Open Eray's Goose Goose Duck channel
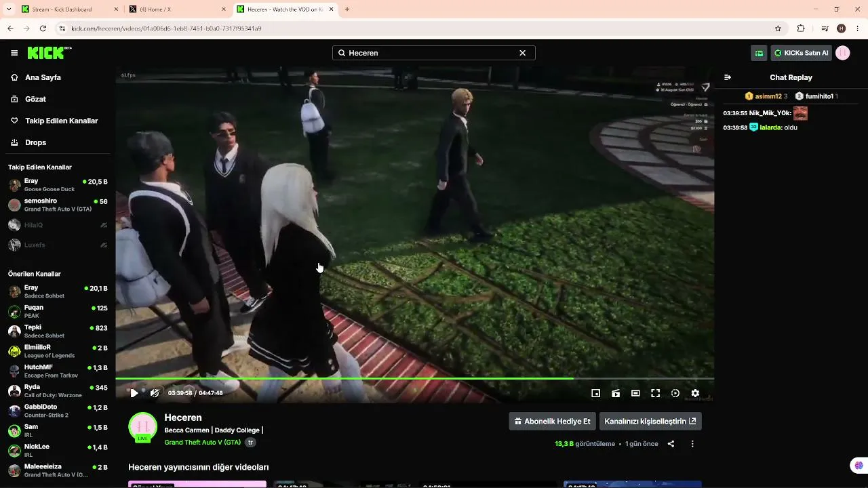 click(58, 185)
